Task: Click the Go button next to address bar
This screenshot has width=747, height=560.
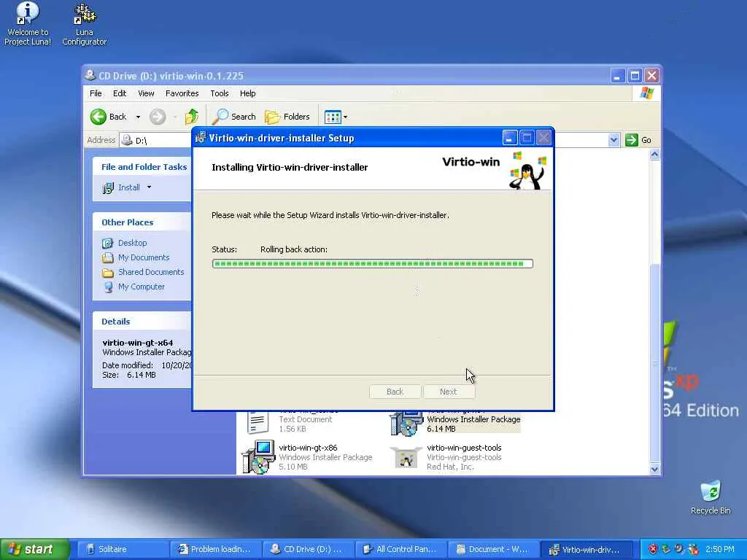Action: pos(638,140)
